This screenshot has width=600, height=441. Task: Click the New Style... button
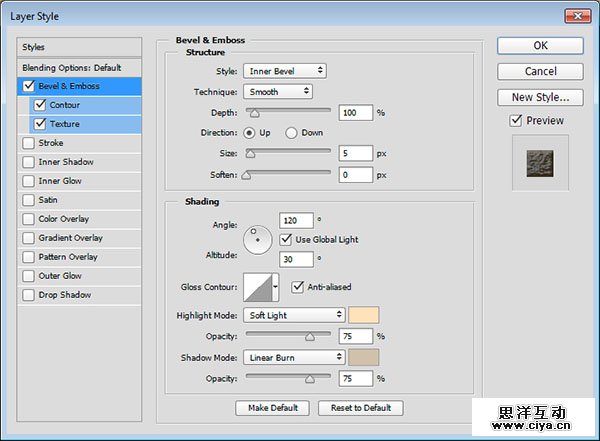point(540,97)
